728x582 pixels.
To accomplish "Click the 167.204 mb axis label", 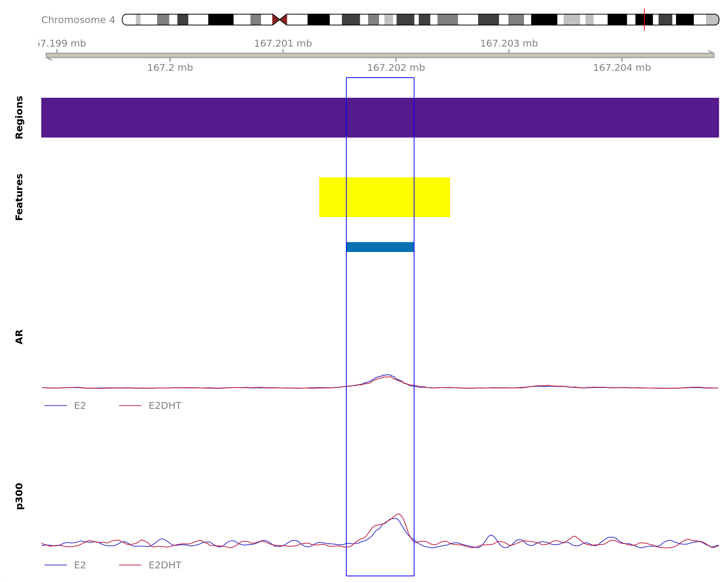I will pyautogui.click(x=622, y=68).
